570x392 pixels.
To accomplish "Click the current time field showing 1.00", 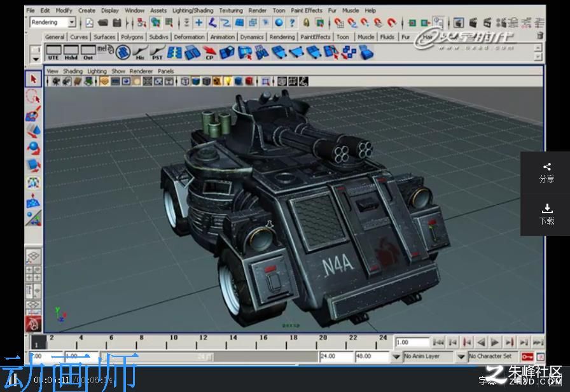I will pos(413,342).
